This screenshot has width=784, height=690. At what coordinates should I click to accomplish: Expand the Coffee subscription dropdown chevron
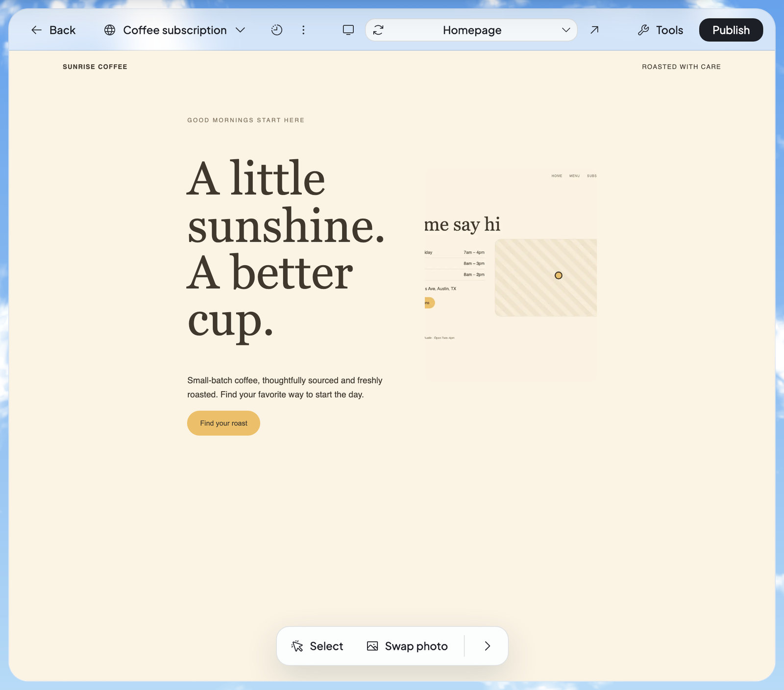[x=240, y=30]
